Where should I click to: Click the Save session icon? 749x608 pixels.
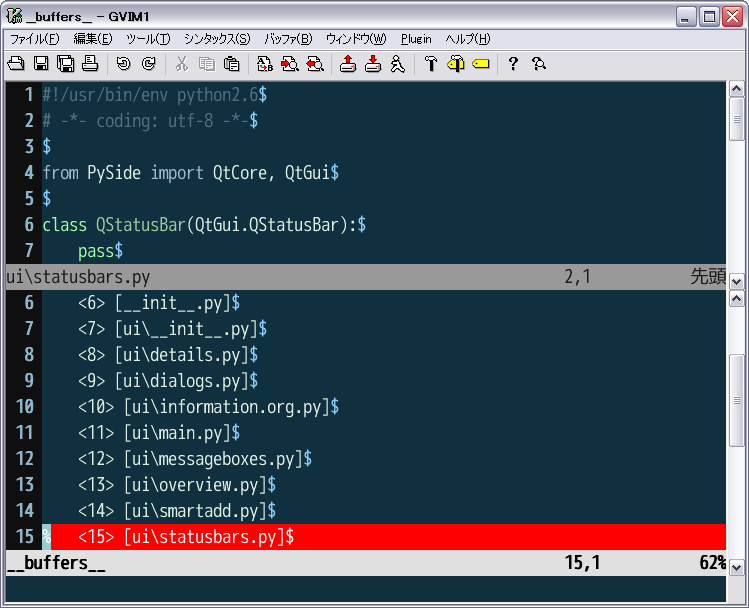[373, 64]
